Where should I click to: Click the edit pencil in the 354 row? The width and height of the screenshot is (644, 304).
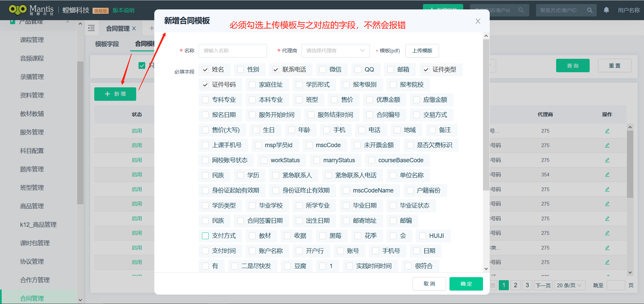(607, 174)
